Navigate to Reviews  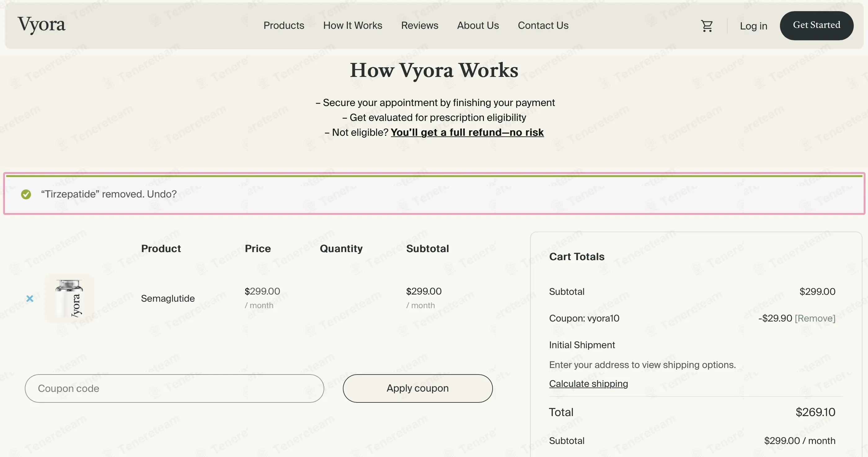[x=419, y=26]
